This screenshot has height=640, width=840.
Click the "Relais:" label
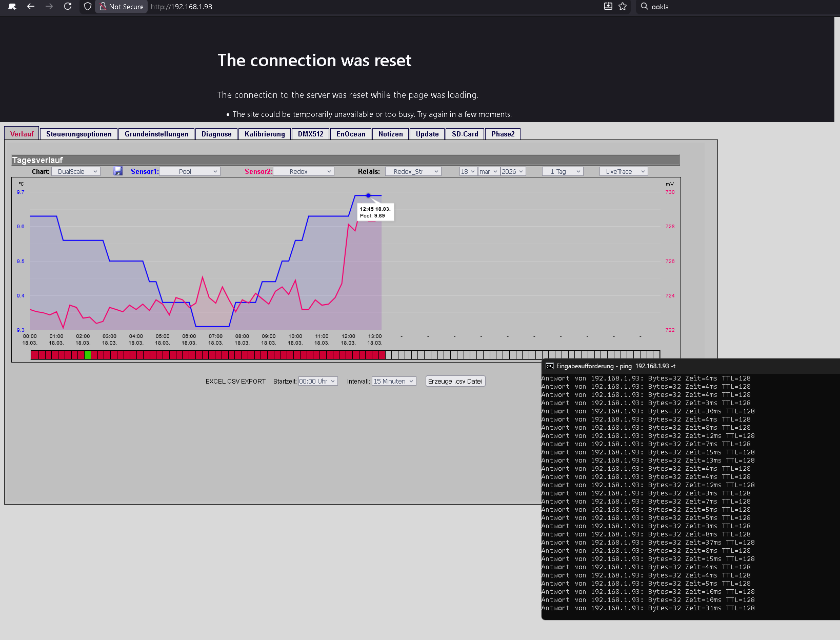369,171
